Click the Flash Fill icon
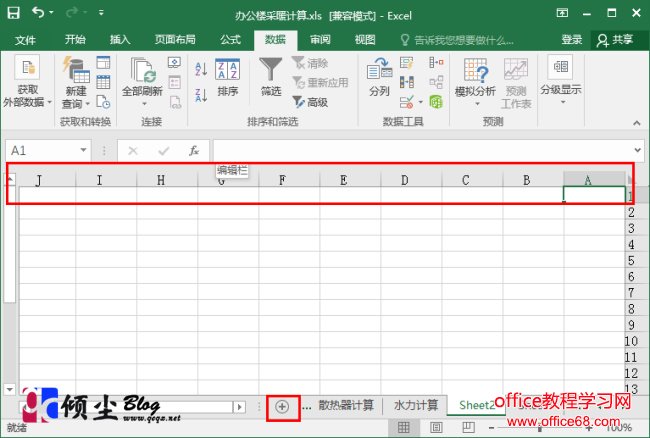Viewport: 650px width, 438px height. tap(407, 63)
